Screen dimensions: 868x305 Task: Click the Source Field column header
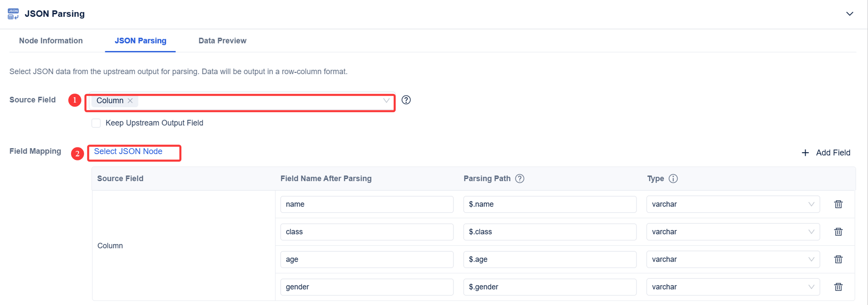click(120, 178)
